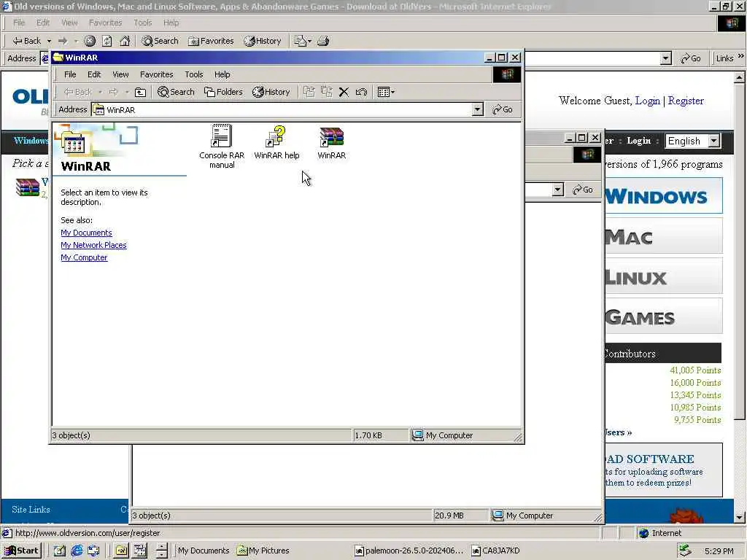Select Windows platform banner on webpage
Screen dimensions: 747x560
[x=664, y=195]
